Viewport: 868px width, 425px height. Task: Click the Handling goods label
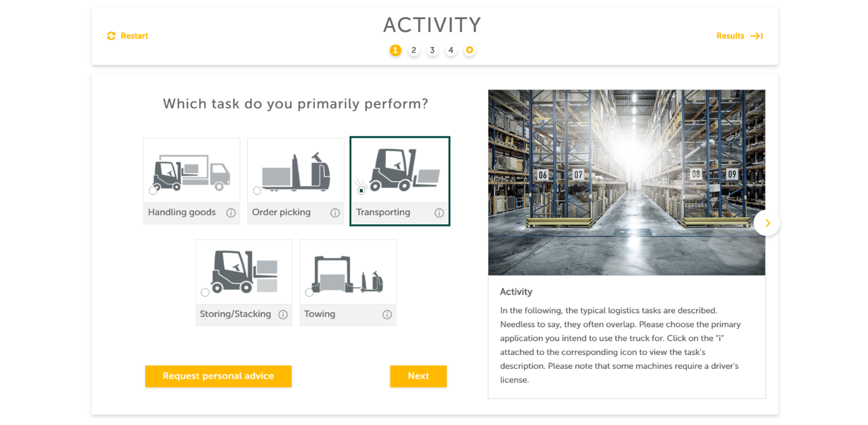(182, 212)
